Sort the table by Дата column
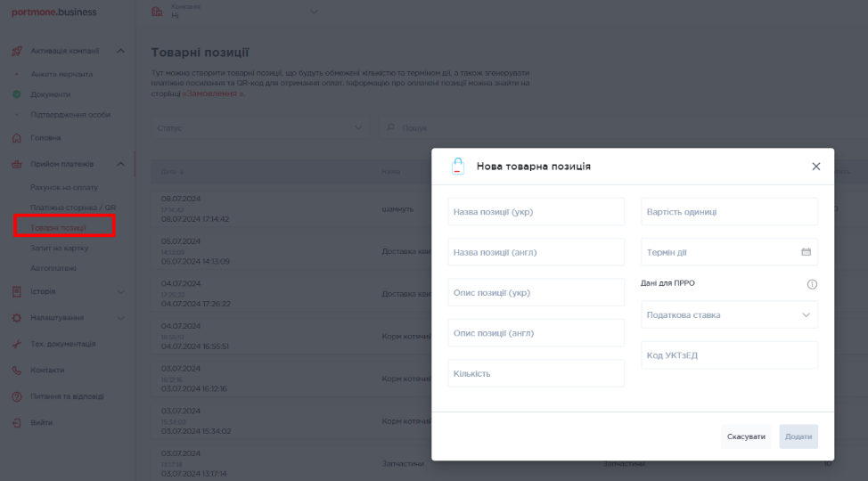Viewport: 868px width, 481px height. point(172,172)
